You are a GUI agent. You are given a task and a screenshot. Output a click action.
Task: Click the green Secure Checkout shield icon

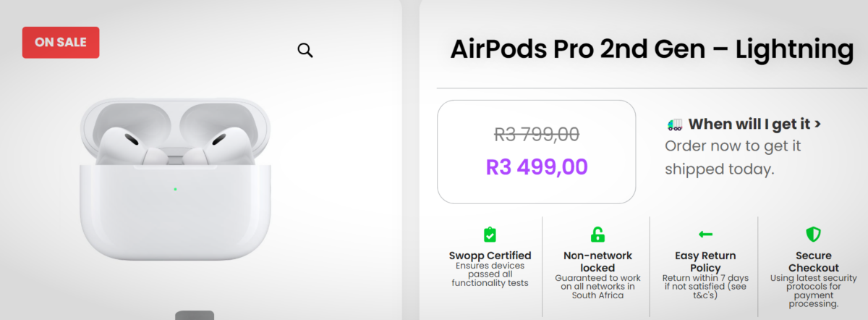coord(814,235)
